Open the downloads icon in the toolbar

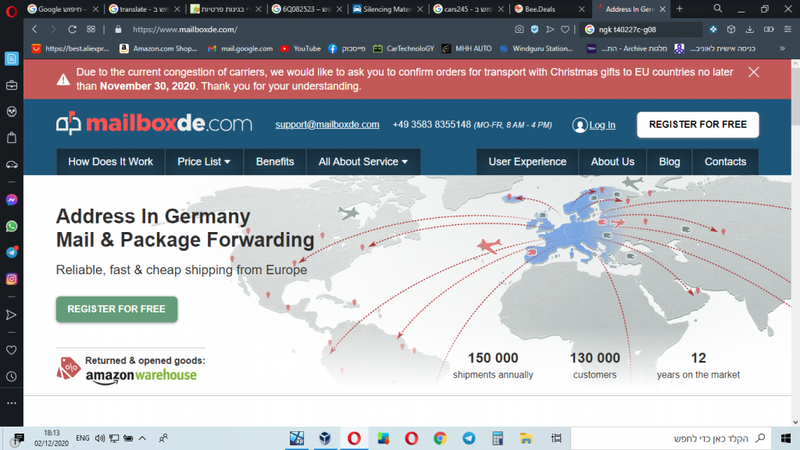point(749,30)
